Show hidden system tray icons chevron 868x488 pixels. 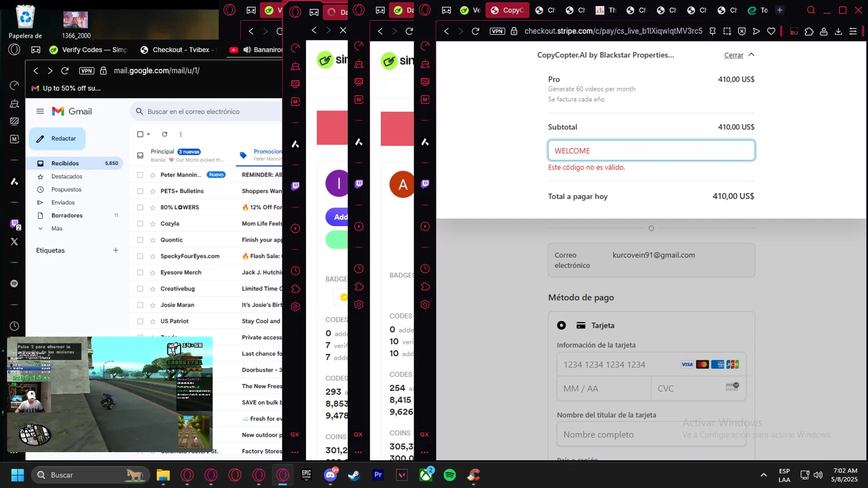(764, 475)
